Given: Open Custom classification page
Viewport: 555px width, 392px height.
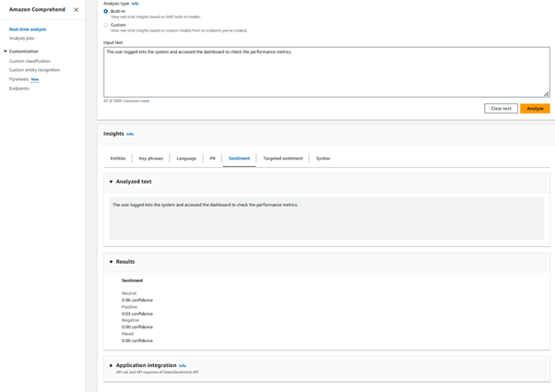Looking at the screenshot, I should tap(30, 61).
